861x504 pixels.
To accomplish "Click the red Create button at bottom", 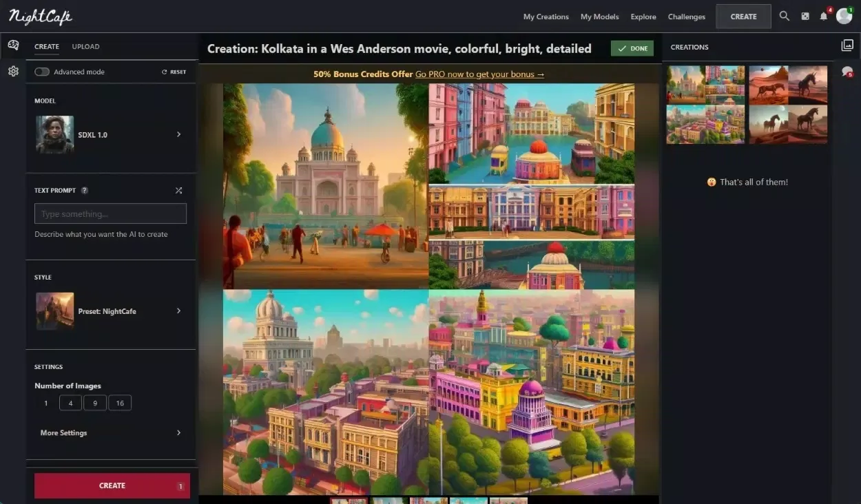I will click(112, 485).
